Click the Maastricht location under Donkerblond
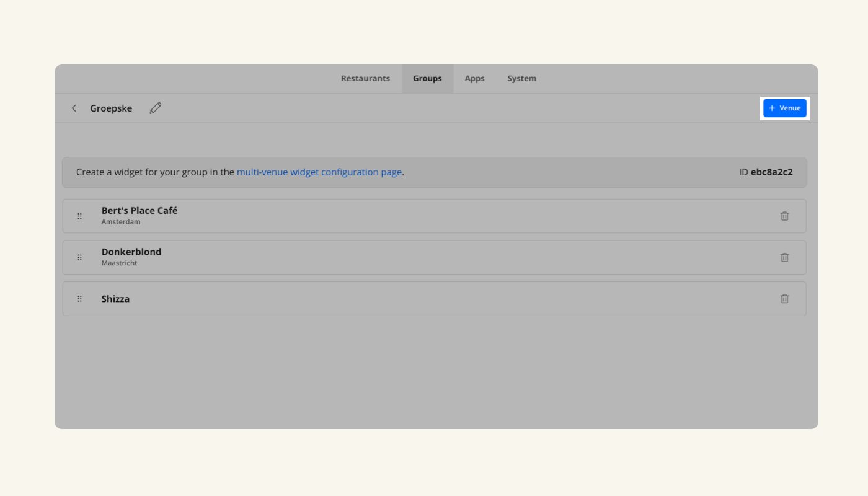Image resolution: width=868 pixels, height=496 pixels. pos(119,263)
